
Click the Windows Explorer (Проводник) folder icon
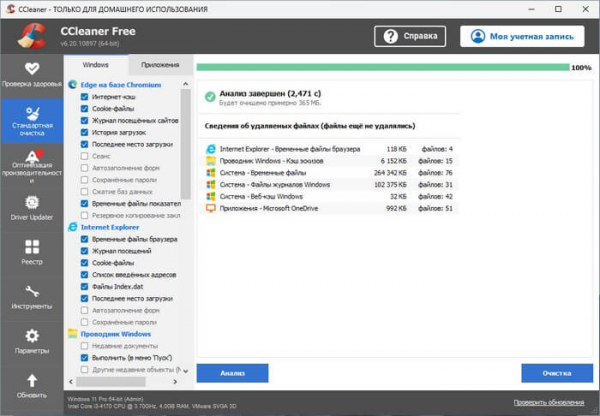[72, 334]
